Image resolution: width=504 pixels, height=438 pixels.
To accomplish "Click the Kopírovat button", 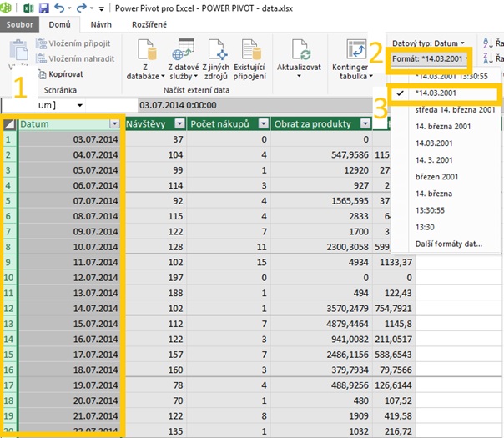I will point(60,74).
